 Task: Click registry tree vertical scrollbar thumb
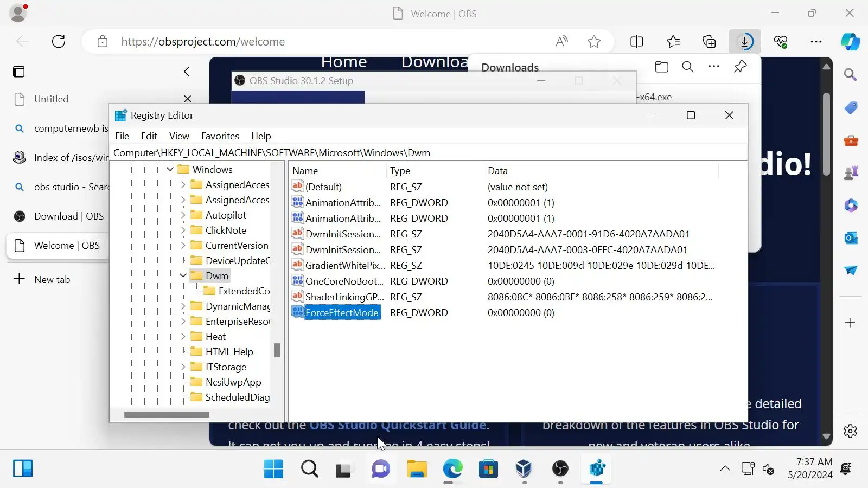[x=277, y=350]
